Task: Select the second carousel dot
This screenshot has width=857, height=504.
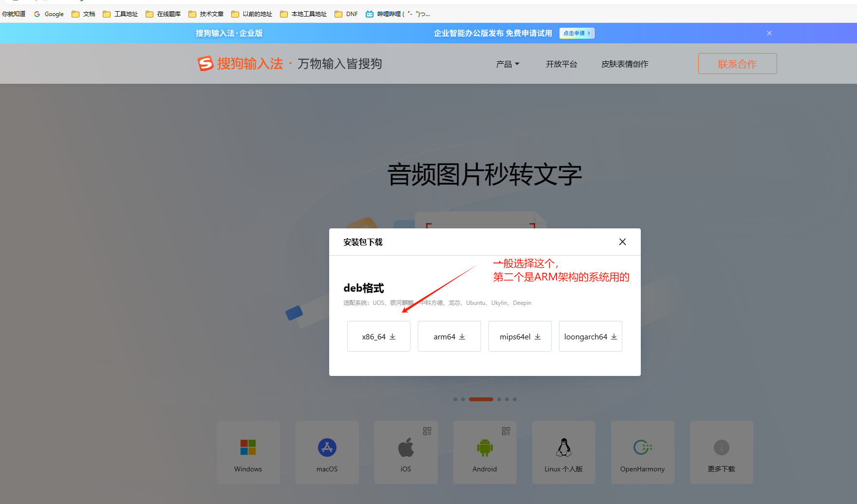Action: (463, 399)
